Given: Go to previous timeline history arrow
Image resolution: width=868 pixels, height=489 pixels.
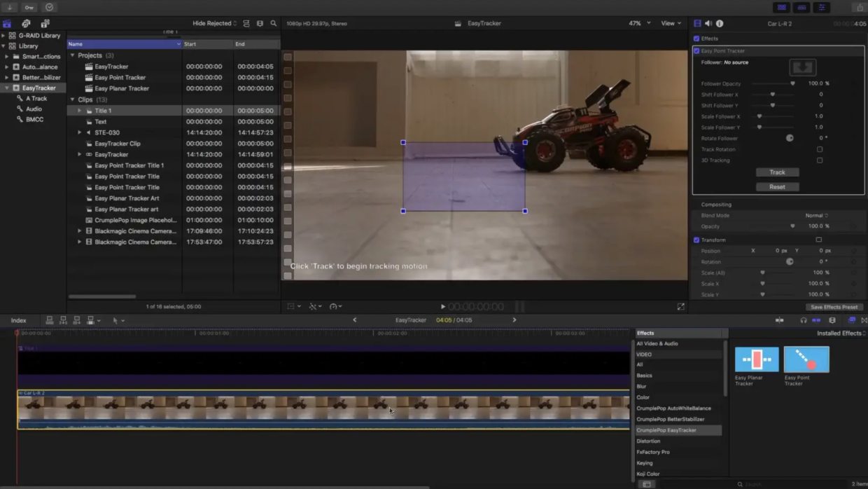Looking at the screenshot, I should [x=354, y=320].
